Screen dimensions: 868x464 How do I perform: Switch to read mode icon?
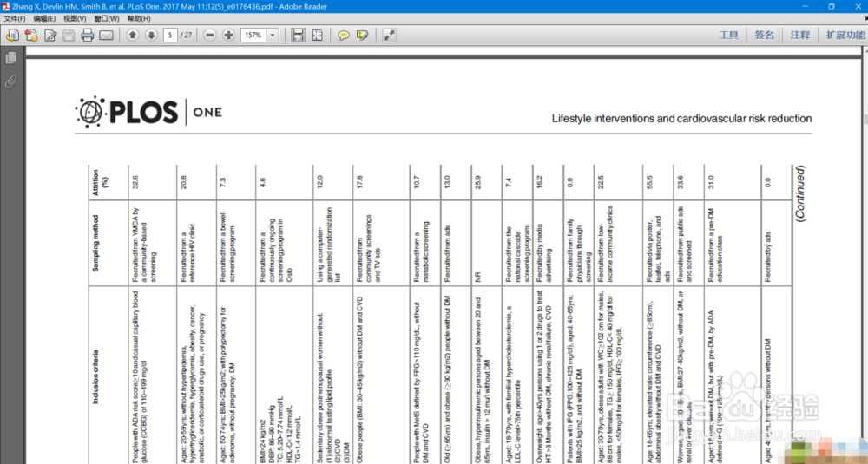tap(389, 36)
